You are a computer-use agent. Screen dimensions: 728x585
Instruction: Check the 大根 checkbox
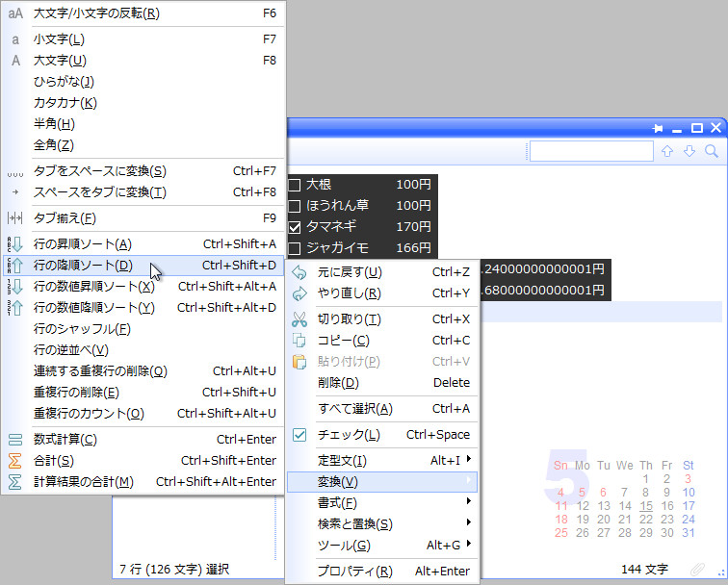click(x=295, y=185)
